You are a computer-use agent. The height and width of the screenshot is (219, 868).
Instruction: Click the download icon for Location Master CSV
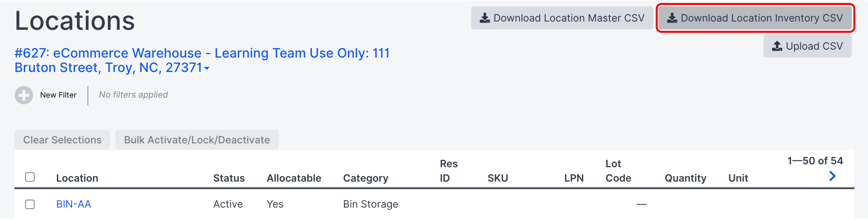[485, 18]
